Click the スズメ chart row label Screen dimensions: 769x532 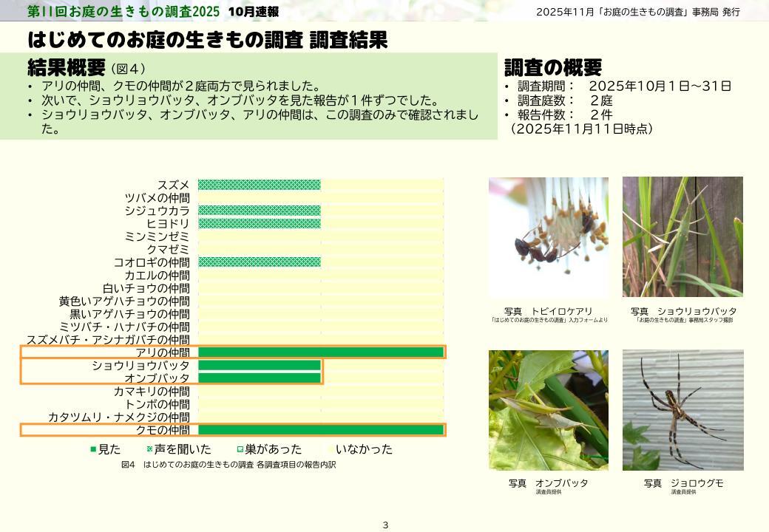(x=173, y=185)
